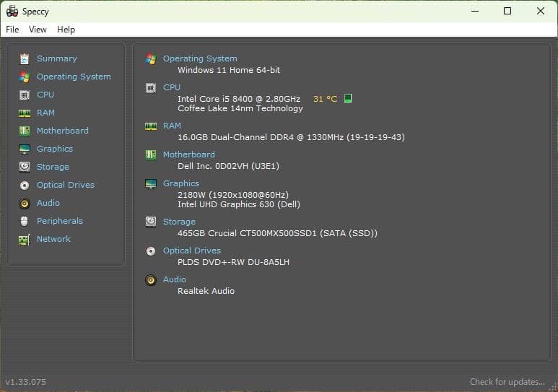Click the green CPU temperature indicator icon
558x392 pixels.
tap(348, 98)
